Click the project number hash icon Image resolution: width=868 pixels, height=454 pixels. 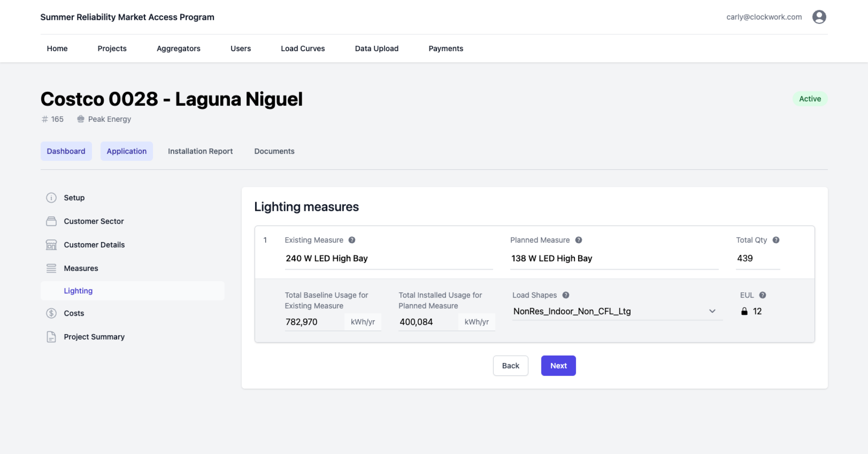click(x=45, y=119)
